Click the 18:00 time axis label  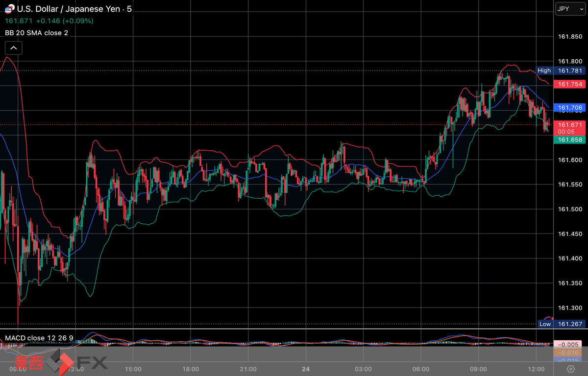coord(191,368)
